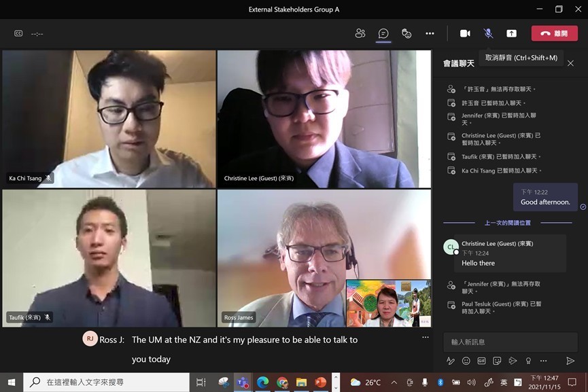Open the 26°C weather widget
Viewport: 588px width, 392px height.
[365, 382]
